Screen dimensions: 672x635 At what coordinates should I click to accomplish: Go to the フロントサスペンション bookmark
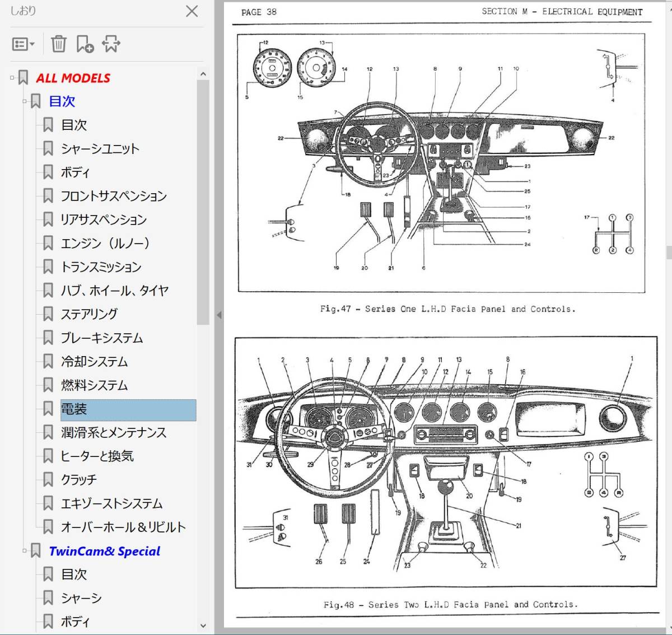(114, 196)
